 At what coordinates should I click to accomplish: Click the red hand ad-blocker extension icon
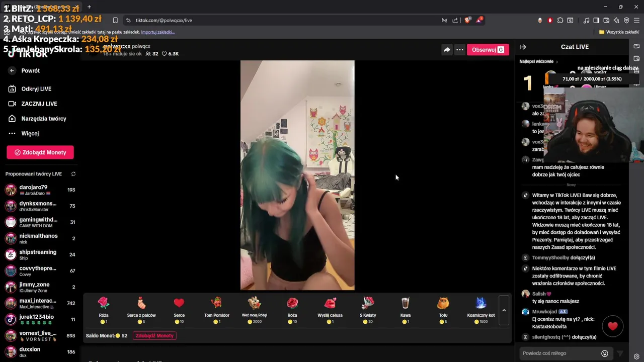[550, 20]
